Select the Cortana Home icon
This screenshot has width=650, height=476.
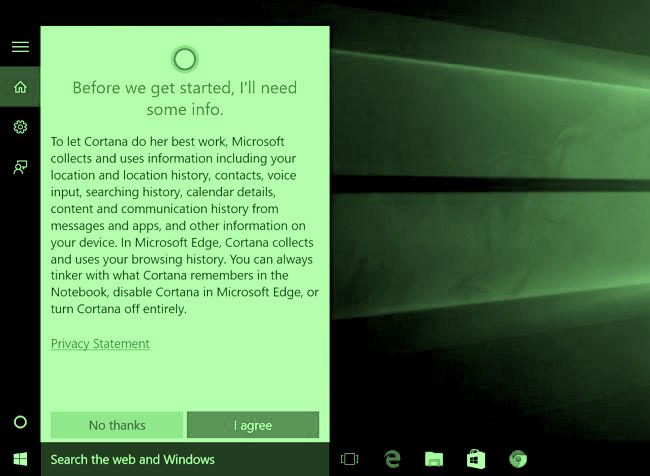20,87
